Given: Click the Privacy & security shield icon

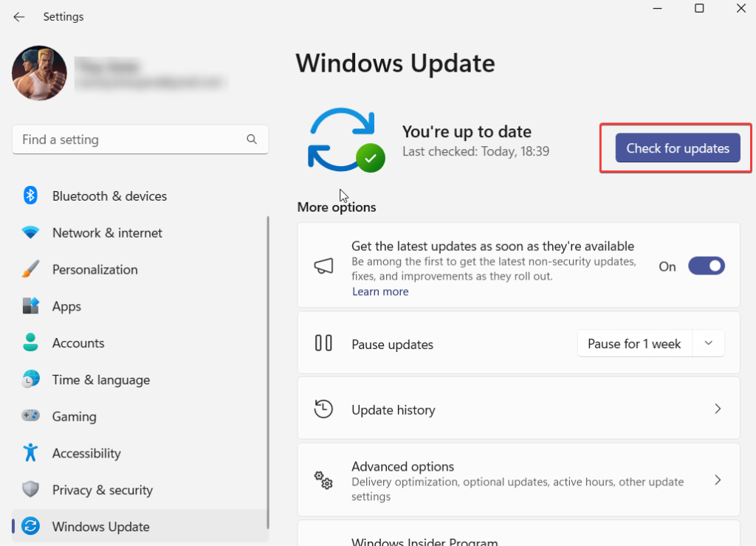Looking at the screenshot, I should 30,489.
